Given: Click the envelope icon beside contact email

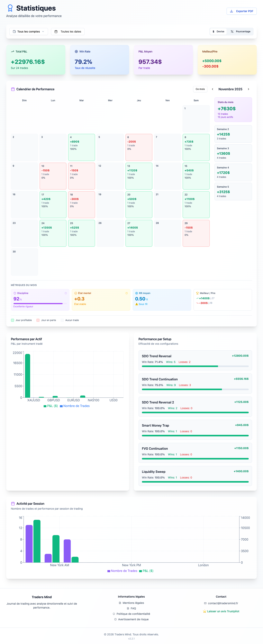Looking at the screenshot, I should click(205, 603).
